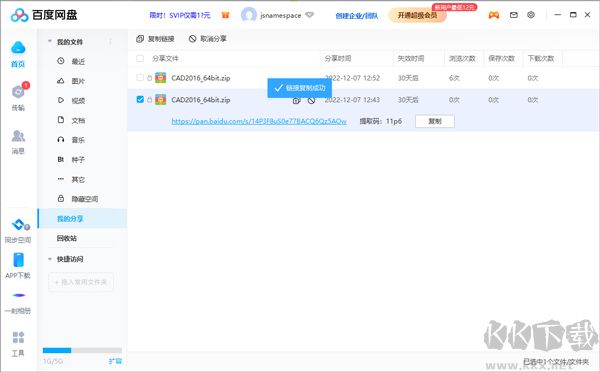
Task: Collapse the 我的文件 tree arrow
Action: [x=50, y=41]
